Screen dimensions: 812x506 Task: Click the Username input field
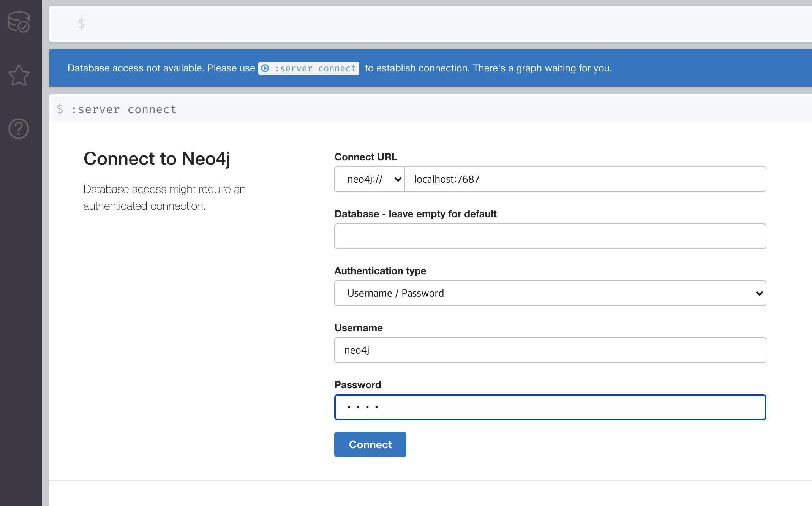pyautogui.click(x=550, y=350)
